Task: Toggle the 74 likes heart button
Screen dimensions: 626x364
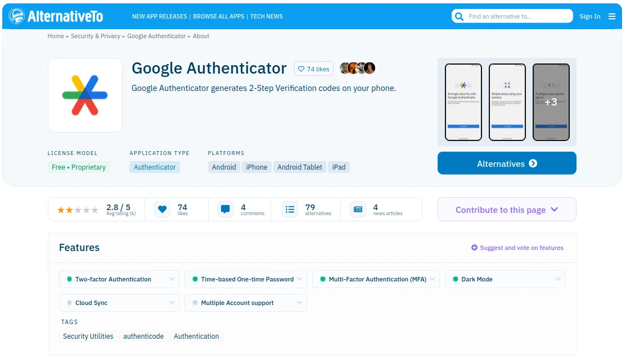Action: (314, 69)
